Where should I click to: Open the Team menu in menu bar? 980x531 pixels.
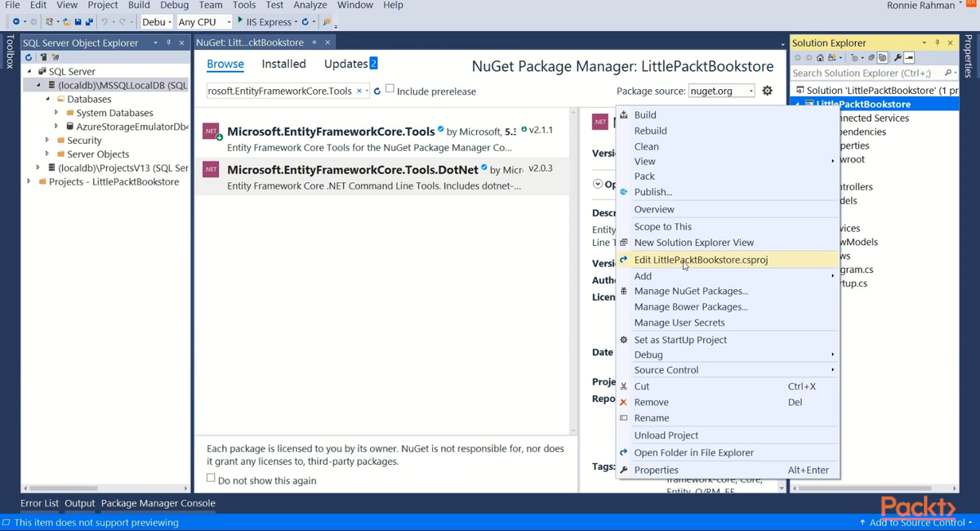coord(211,5)
